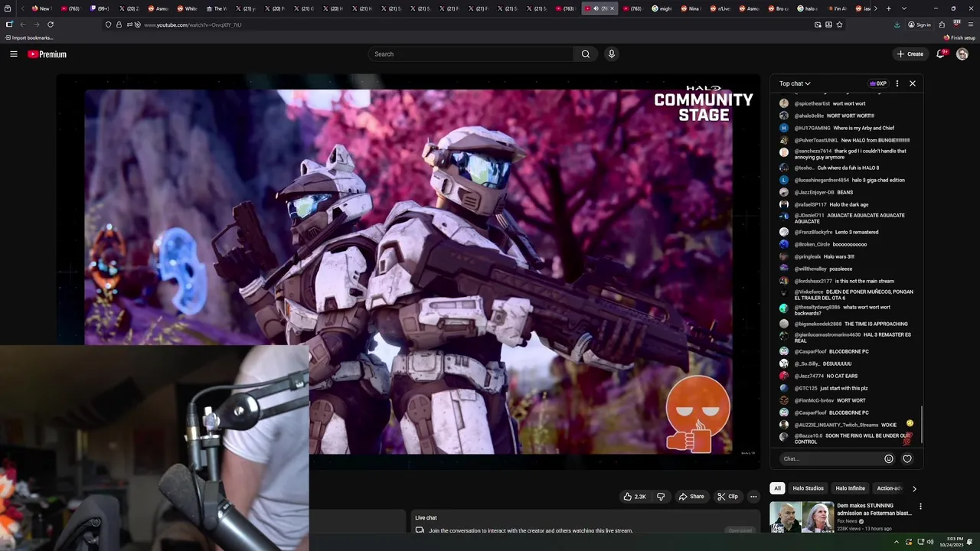Screen dimensions: 980x551
Task: Select the Action-adventure filter chip
Action: tap(889, 488)
